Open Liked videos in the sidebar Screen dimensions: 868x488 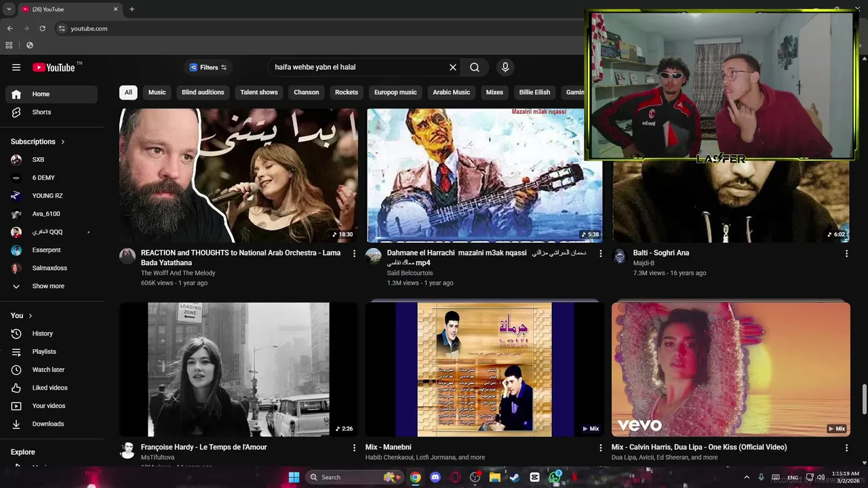pos(52,388)
